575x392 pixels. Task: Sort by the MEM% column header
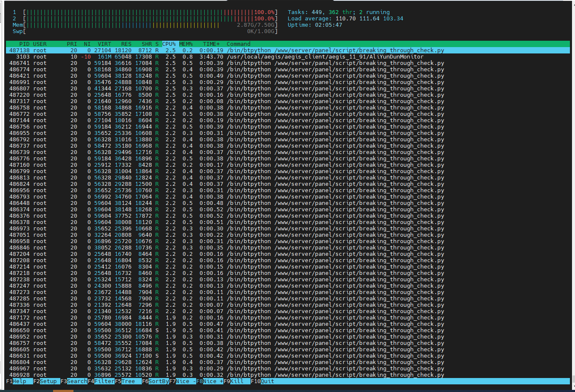[x=186, y=44]
